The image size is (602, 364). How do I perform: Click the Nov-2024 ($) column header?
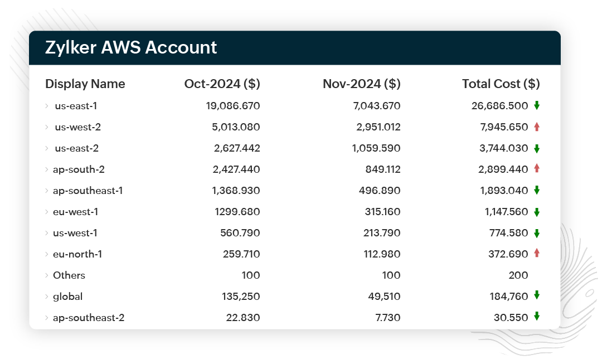(x=361, y=84)
